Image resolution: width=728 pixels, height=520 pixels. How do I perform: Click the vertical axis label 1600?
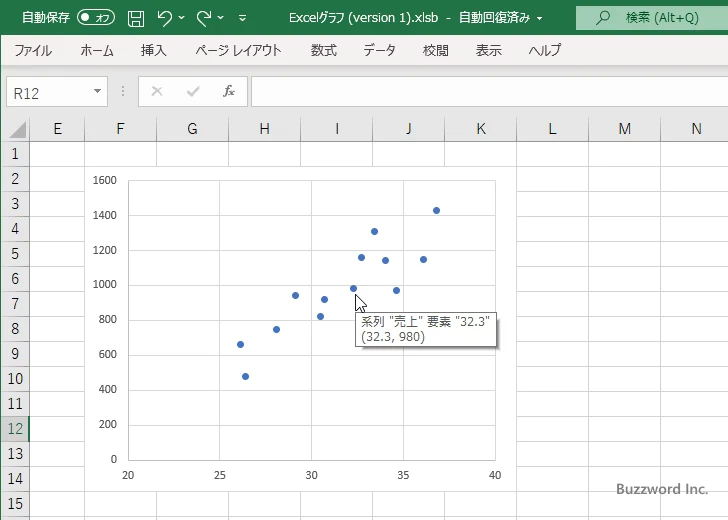[x=104, y=180]
